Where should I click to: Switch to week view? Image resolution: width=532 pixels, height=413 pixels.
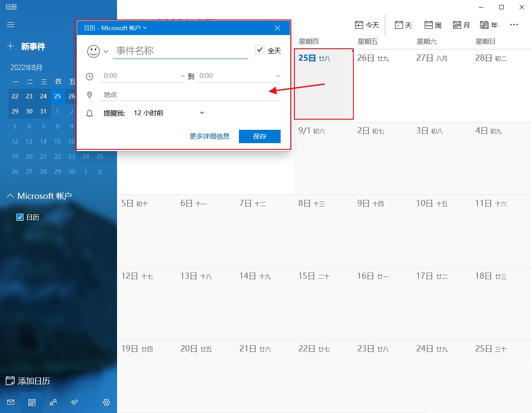pos(432,25)
